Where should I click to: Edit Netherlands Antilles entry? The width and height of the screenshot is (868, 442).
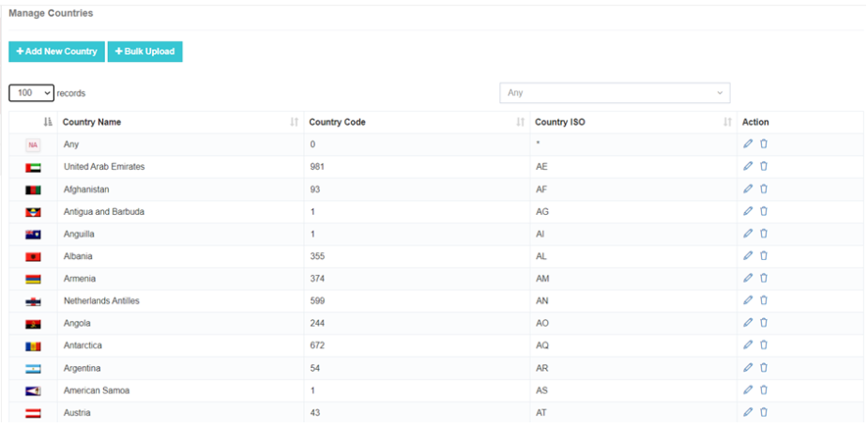click(x=748, y=300)
